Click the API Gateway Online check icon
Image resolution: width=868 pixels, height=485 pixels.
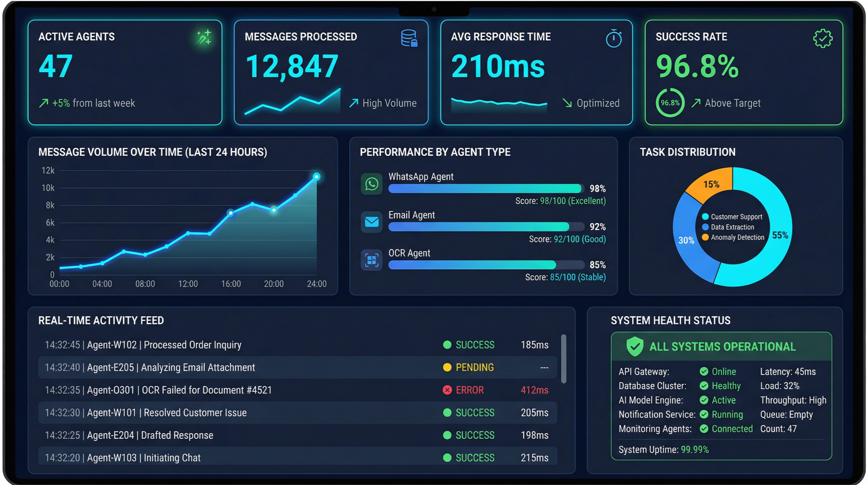tap(703, 371)
